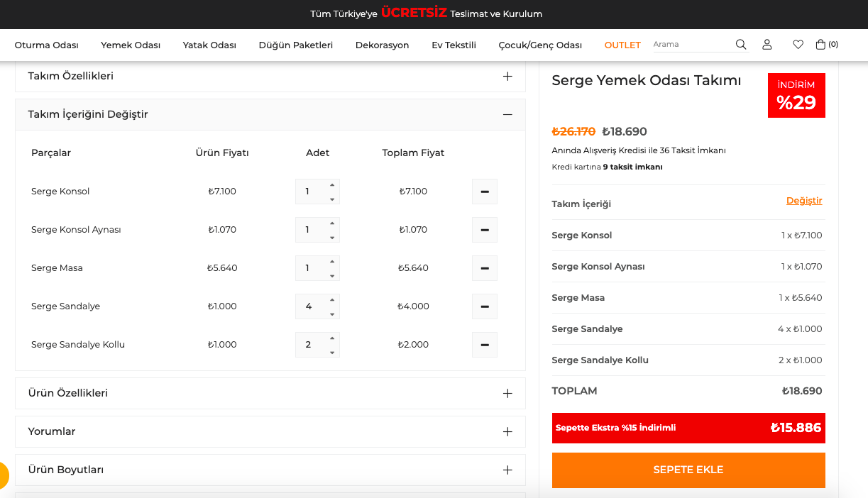868x498 pixels.
Task: Click the Toplam Fiyat ₺4.000 cell
Action: pos(413,306)
